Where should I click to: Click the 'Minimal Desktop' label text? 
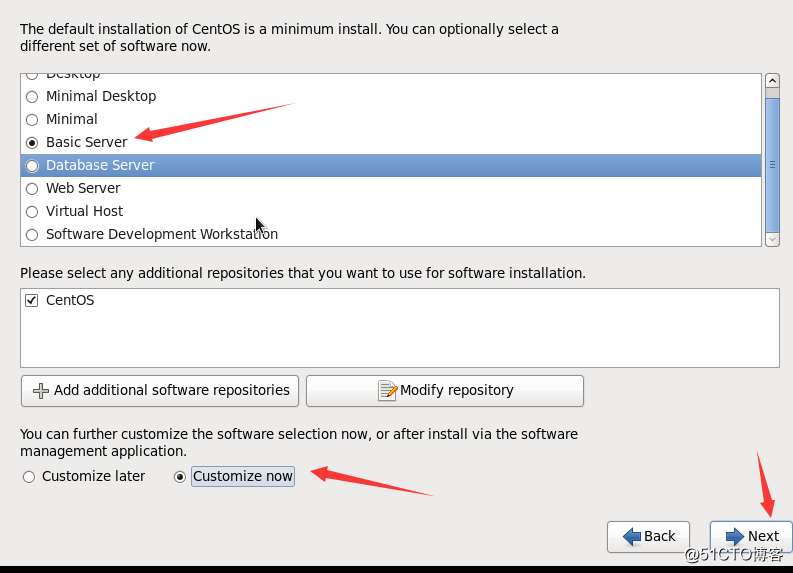click(x=101, y=97)
